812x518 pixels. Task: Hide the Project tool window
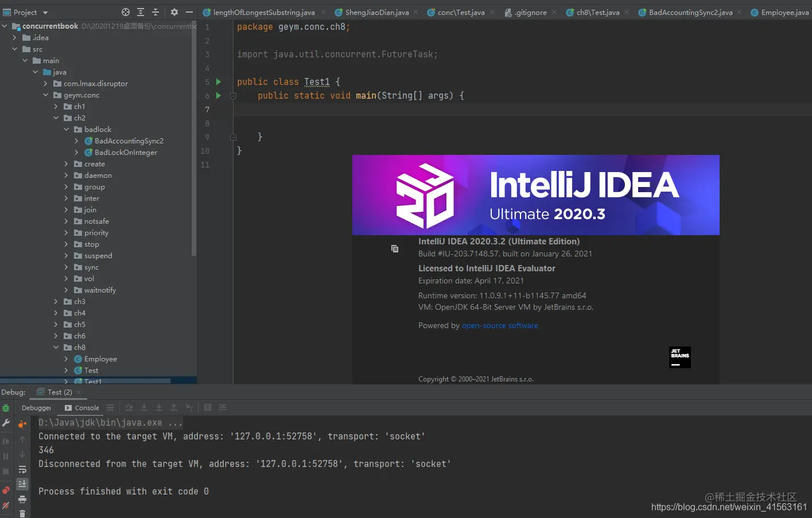[x=189, y=12]
